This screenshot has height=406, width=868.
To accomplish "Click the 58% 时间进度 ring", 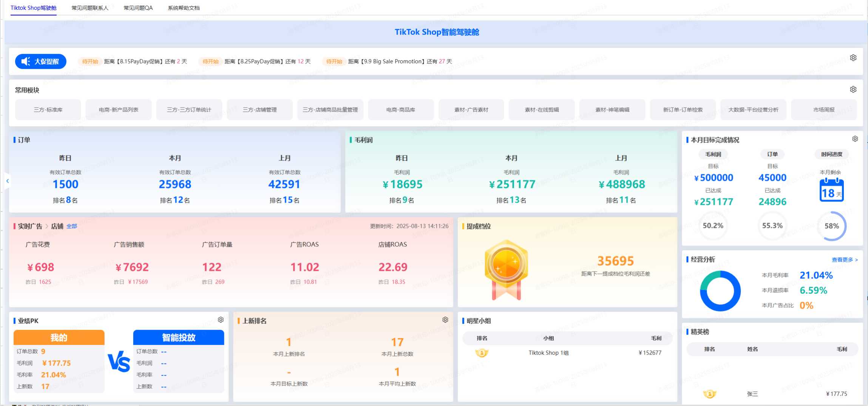I will (x=832, y=226).
